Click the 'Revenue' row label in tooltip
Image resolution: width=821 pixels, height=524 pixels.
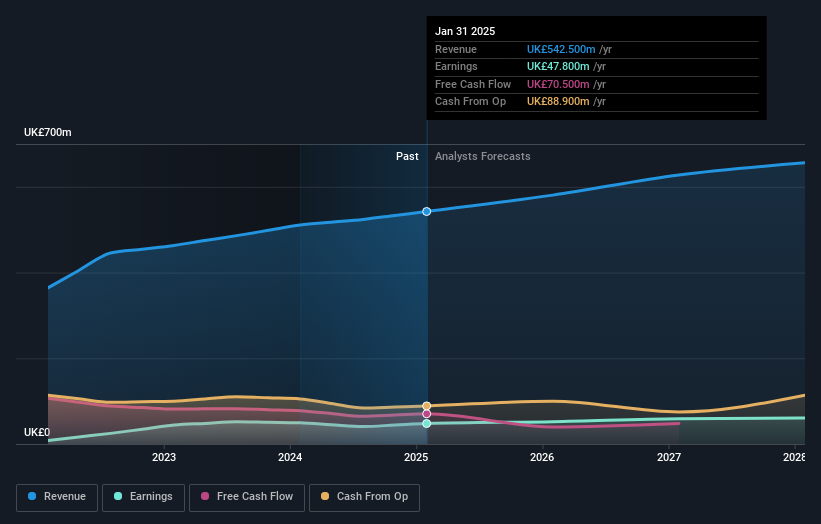pyautogui.click(x=456, y=49)
